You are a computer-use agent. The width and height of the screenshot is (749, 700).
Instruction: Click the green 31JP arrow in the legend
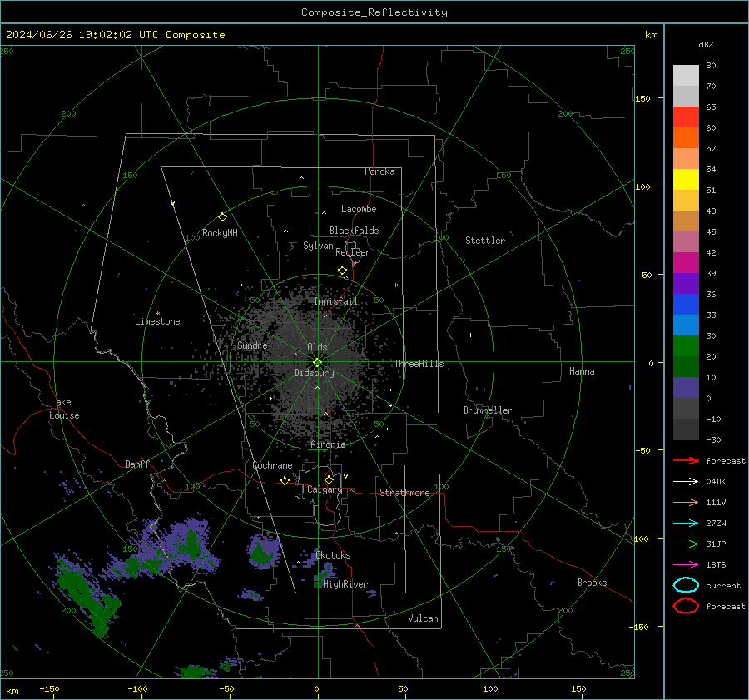click(686, 544)
